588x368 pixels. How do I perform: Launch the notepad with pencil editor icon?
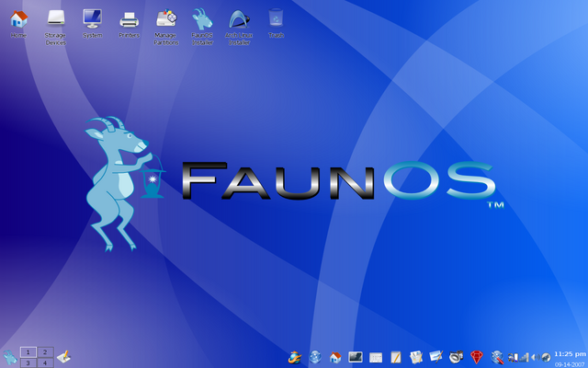click(x=396, y=357)
